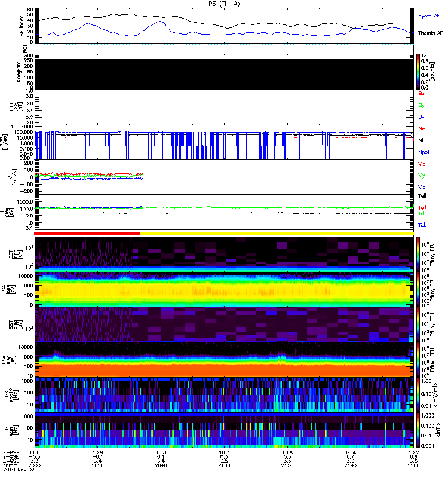Click the 2120 time tick label

tap(287, 465)
